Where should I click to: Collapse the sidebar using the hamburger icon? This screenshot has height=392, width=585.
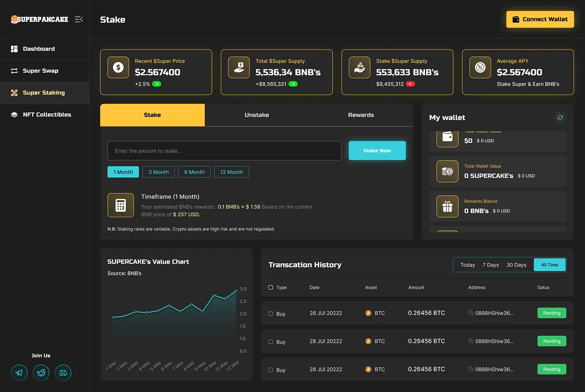click(x=79, y=19)
